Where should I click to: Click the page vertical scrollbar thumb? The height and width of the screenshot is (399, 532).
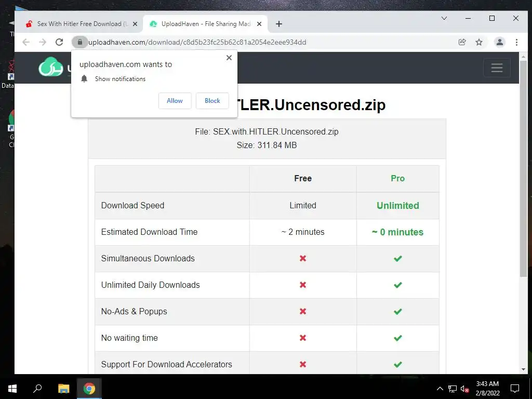[x=523, y=170]
